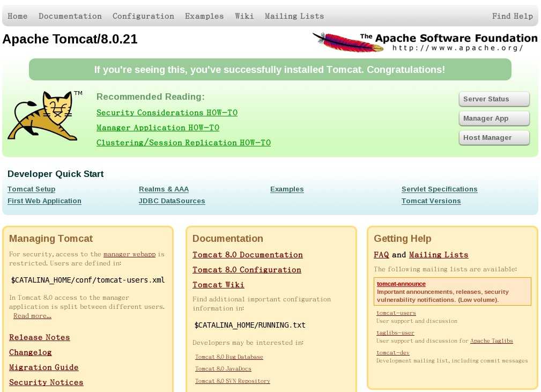The image size is (541, 392).
Task: Click the Apache Tomcat/8.0.21 heading
Action: 70,39
